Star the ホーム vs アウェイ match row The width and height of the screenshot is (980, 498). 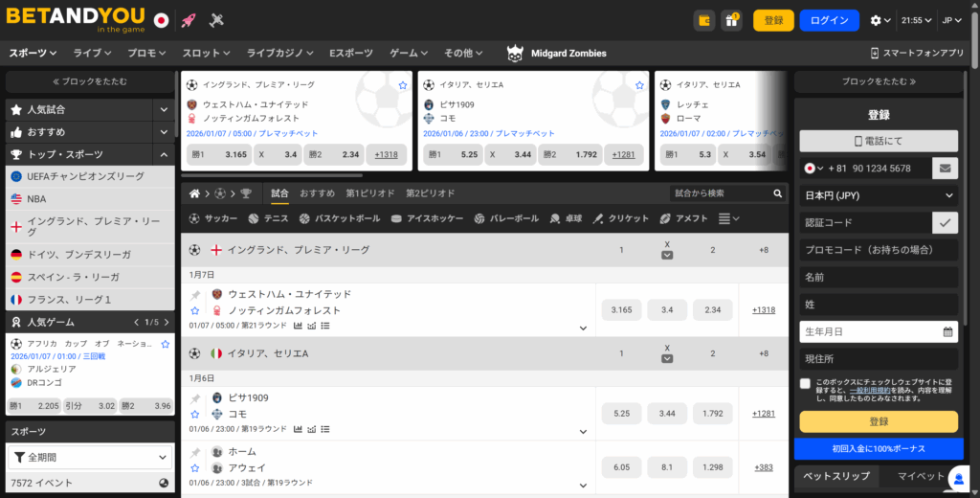click(x=195, y=468)
